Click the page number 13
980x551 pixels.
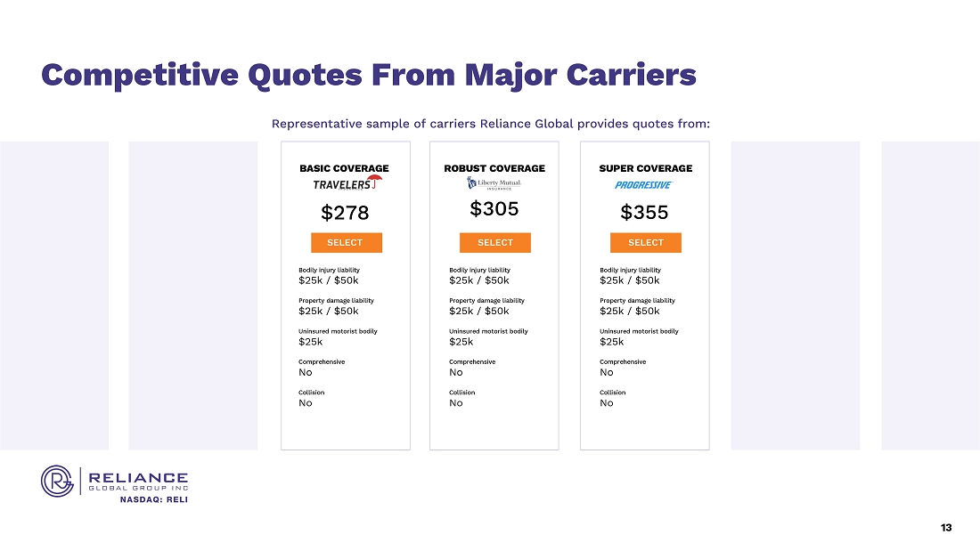[945, 528]
